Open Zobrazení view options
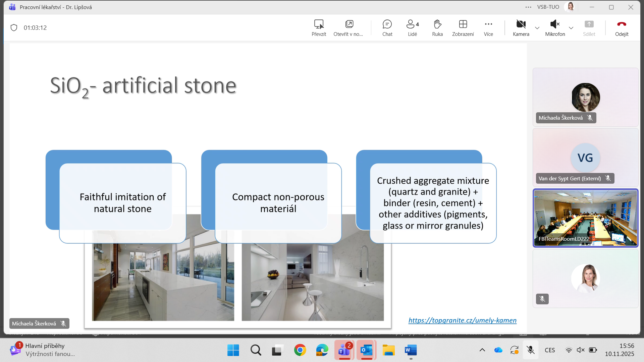 pos(463,27)
